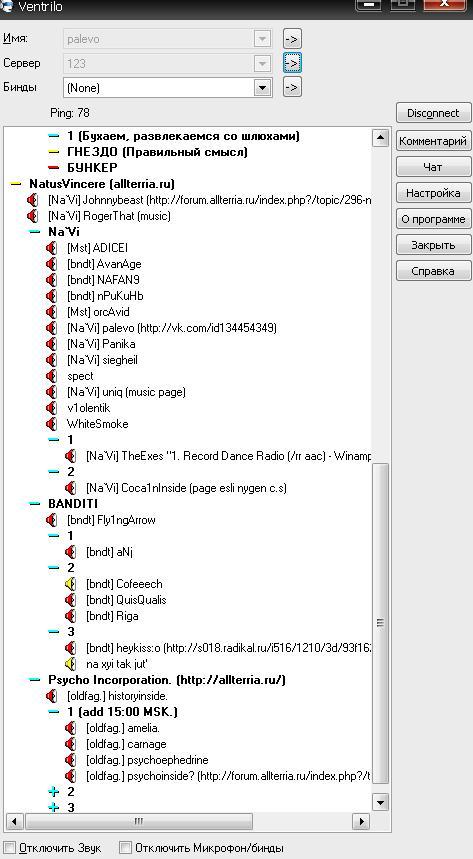Click the О программе button
The width and height of the screenshot is (473, 859).
tap(434, 219)
